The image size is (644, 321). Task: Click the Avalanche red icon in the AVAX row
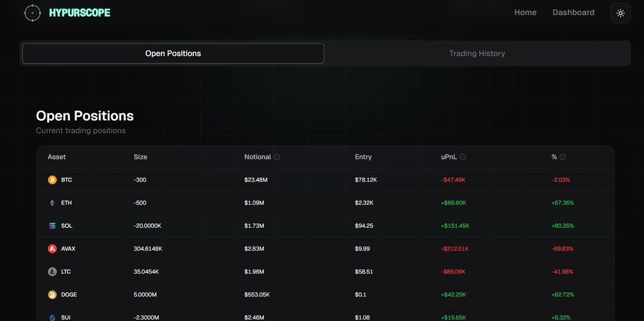pos(52,249)
